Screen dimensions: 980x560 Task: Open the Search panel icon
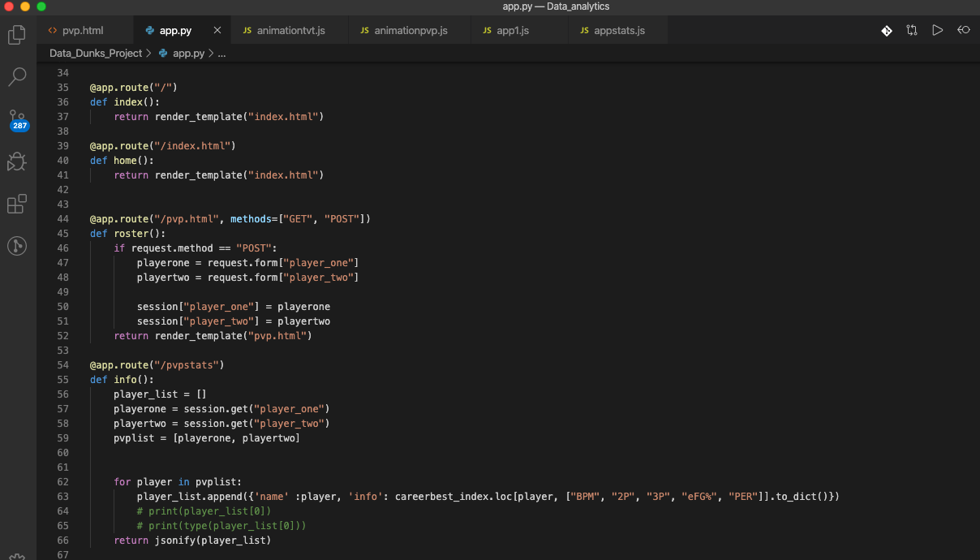point(17,76)
